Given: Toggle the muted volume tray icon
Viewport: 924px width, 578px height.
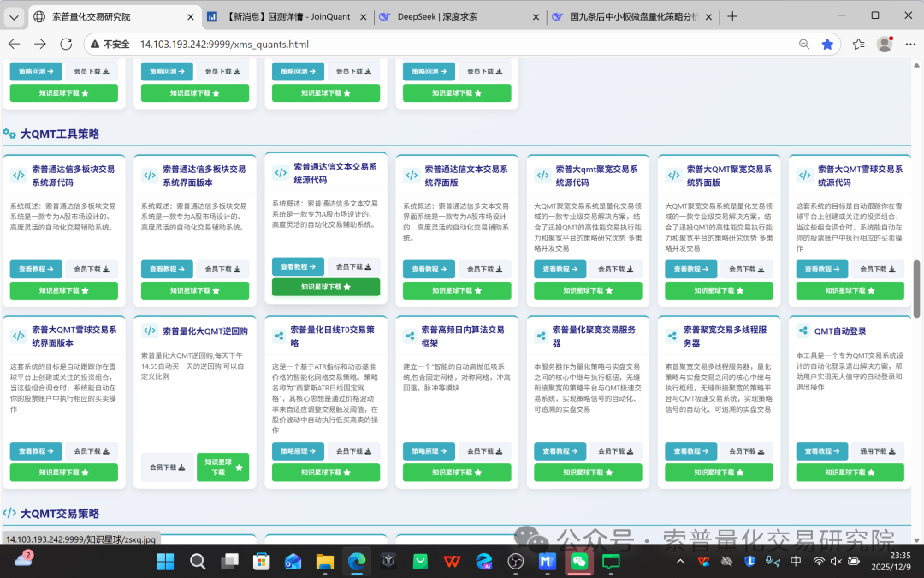Looking at the screenshot, I should 836,562.
